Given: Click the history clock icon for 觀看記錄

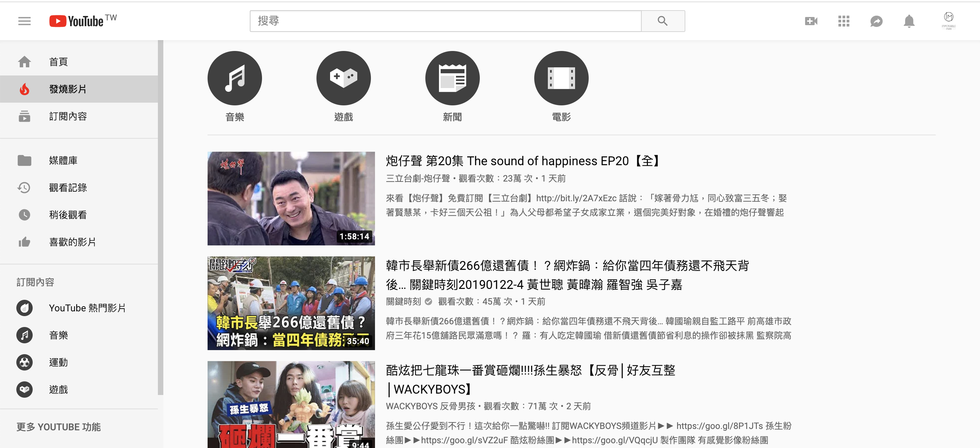Looking at the screenshot, I should pos(24,188).
